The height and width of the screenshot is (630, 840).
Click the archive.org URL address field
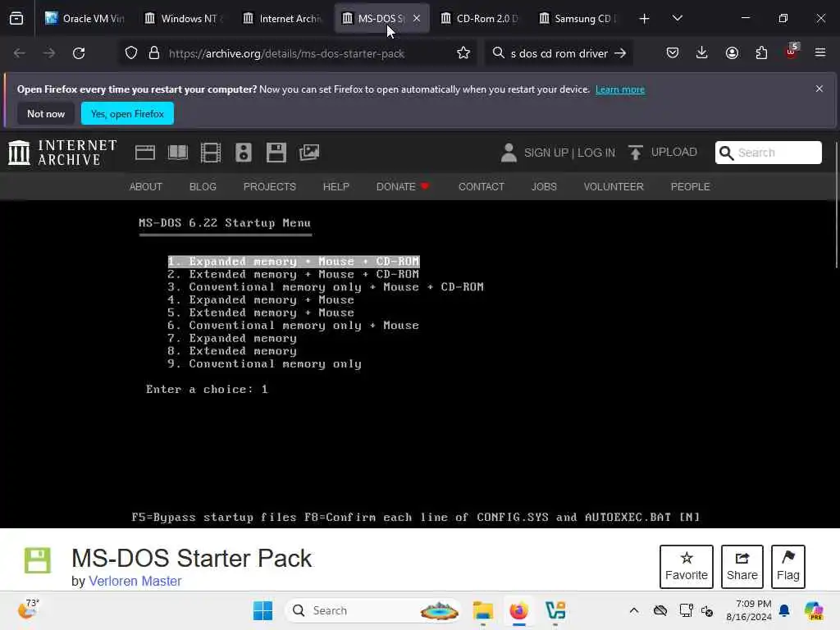coord(286,53)
